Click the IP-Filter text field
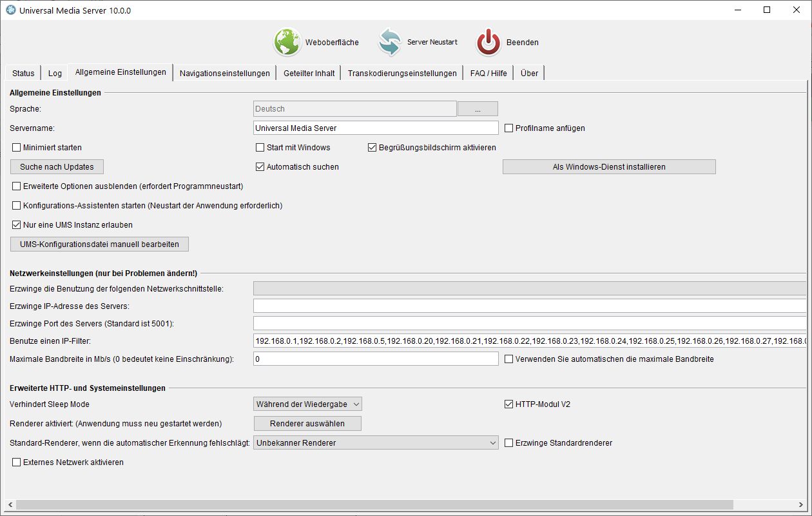The height and width of the screenshot is (516, 812). point(530,341)
